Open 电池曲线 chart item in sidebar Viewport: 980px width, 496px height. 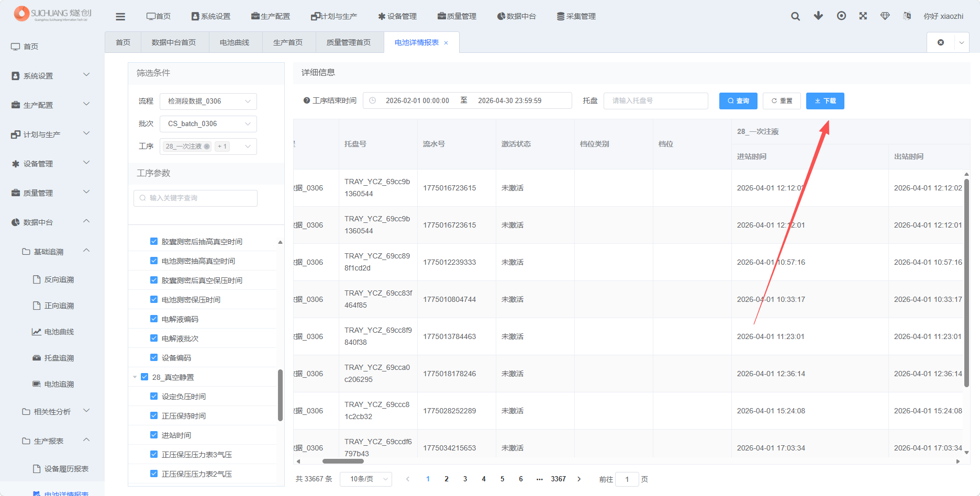click(x=59, y=332)
